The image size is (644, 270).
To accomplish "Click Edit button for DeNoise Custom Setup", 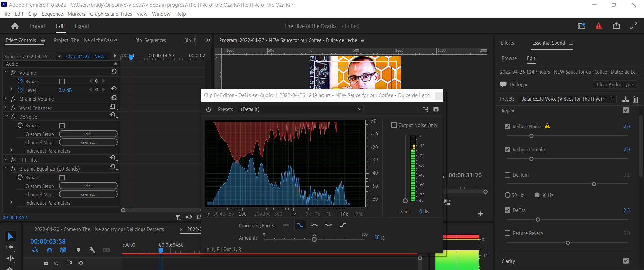I will pos(88,134).
